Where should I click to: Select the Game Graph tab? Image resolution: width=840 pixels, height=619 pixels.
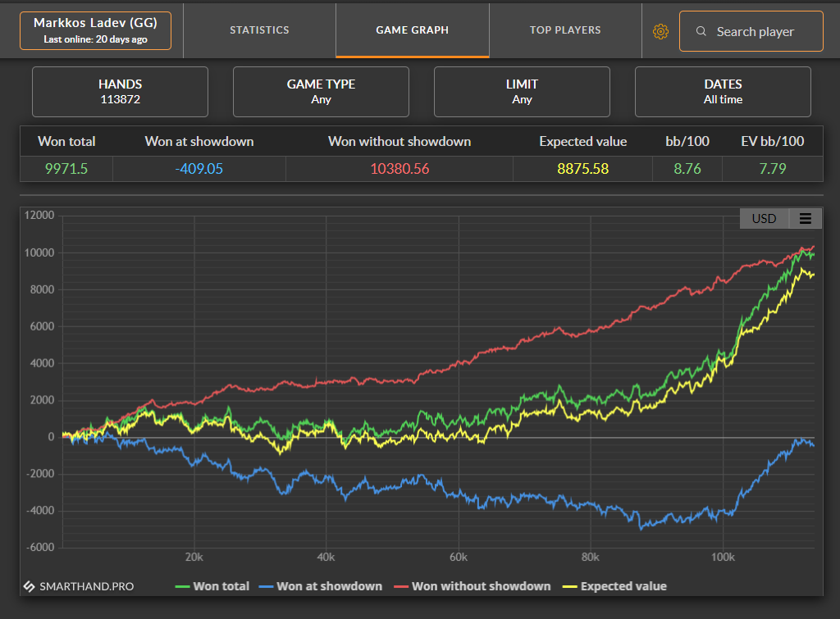413,30
